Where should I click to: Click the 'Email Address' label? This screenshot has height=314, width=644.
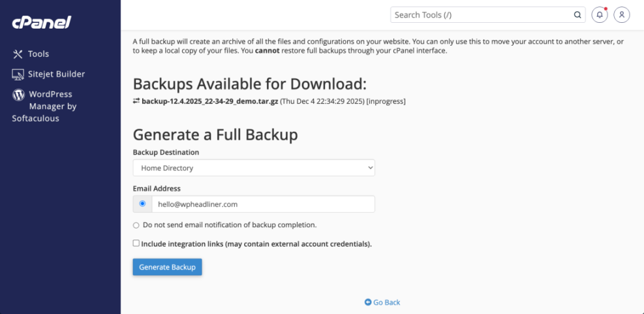pos(157,189)
